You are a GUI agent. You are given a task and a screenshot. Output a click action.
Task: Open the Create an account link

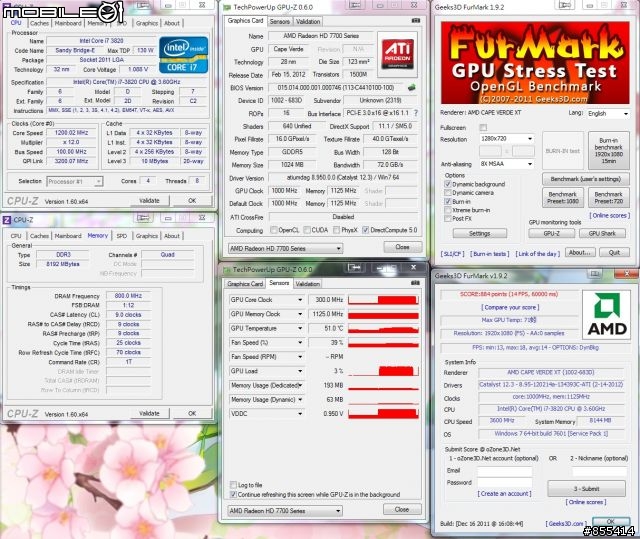504,494
